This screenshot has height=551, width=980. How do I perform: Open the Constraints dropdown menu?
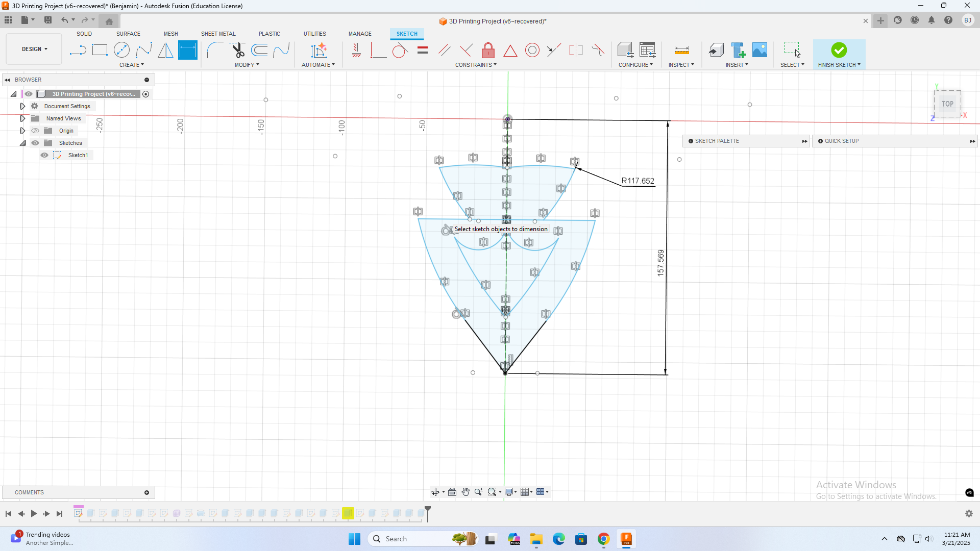click(x=476, y=65)
